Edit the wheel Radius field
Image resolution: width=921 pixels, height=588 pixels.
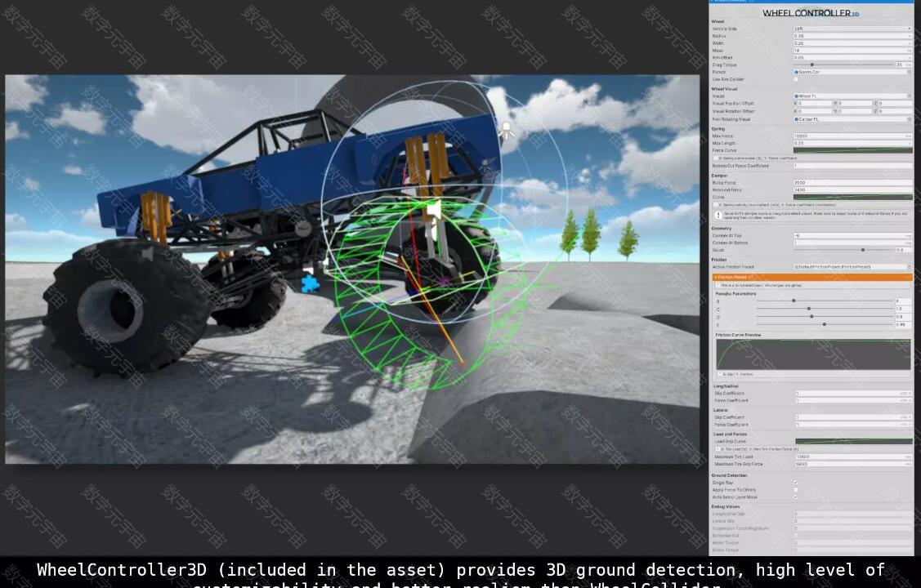coord(852,36)
